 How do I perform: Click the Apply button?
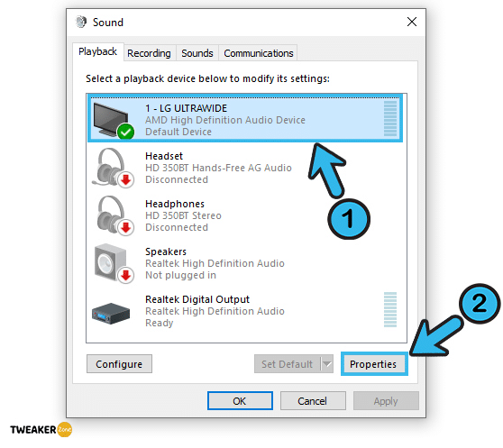point(386,401)
